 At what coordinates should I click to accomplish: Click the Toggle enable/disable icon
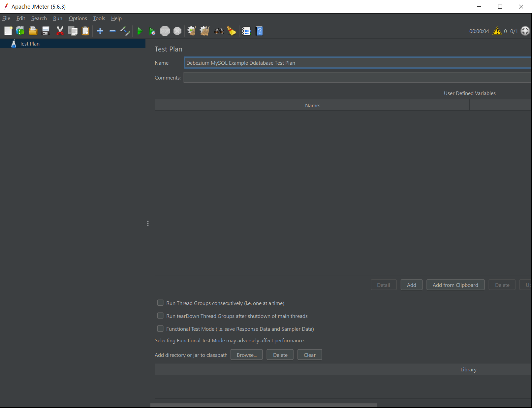coord(125,31)
